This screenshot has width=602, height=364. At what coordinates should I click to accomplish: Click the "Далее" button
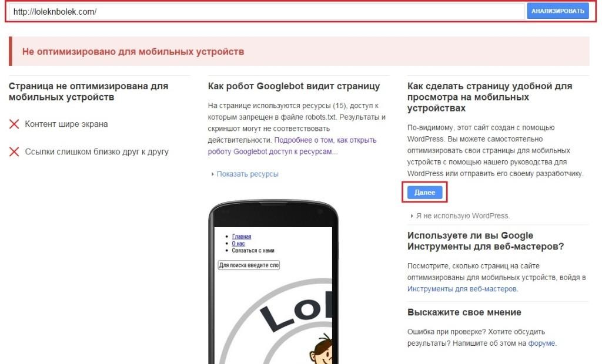pyautogui.click(x=424, y=192)
